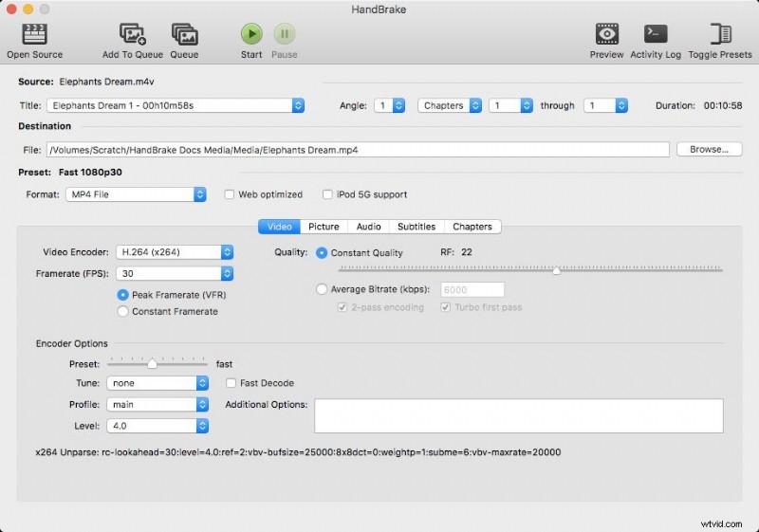Click the Additional Options text box
The width and height of the screenshot is (759, 532).
click(x=518, y=415)
